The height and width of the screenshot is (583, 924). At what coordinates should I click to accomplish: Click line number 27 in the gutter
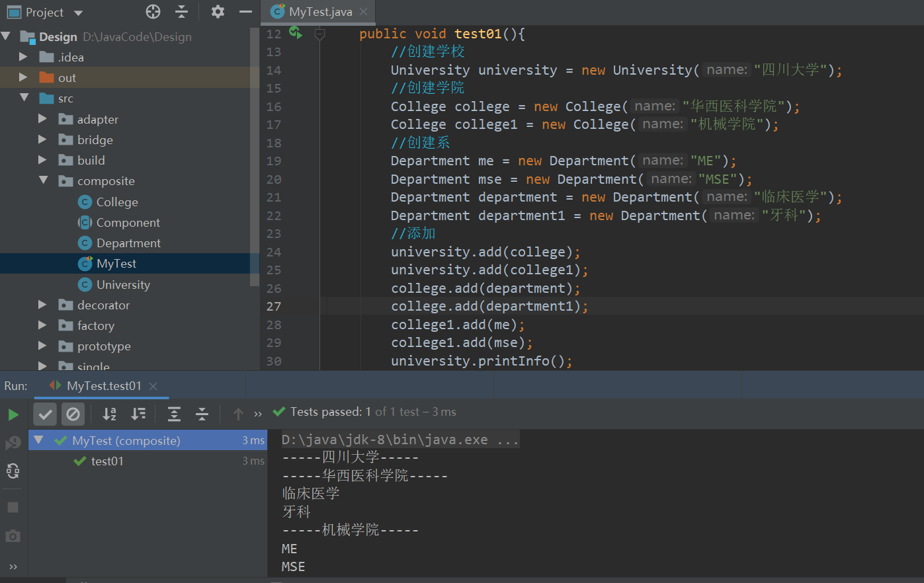coord(274,306)
